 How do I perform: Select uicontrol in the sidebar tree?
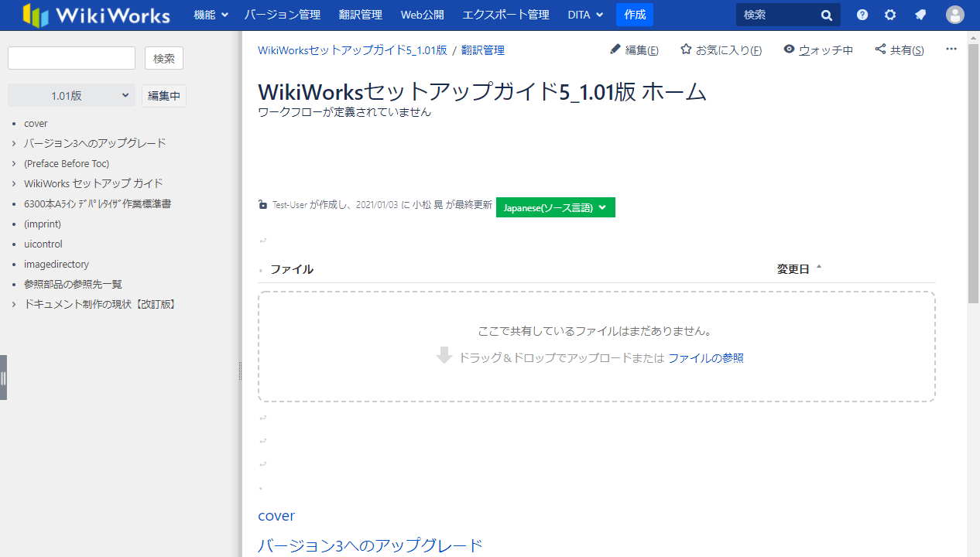[x=43, y=244]
